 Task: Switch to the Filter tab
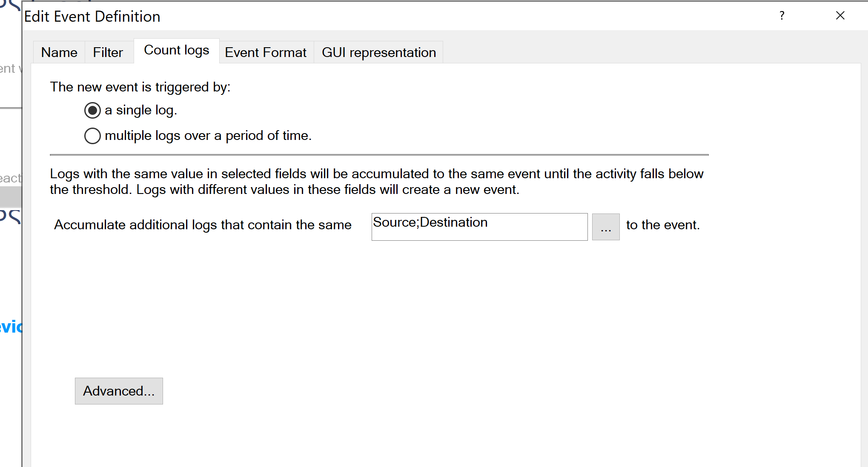(108, 52)
